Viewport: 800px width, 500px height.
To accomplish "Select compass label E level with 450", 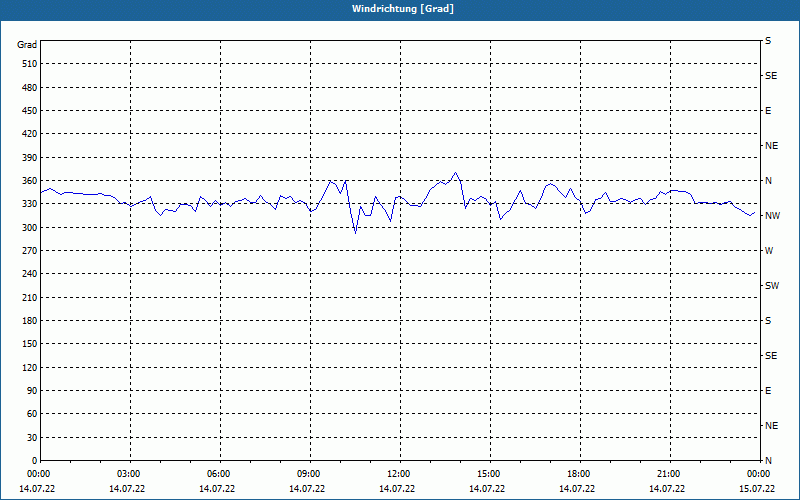I will tap(768, 111).
